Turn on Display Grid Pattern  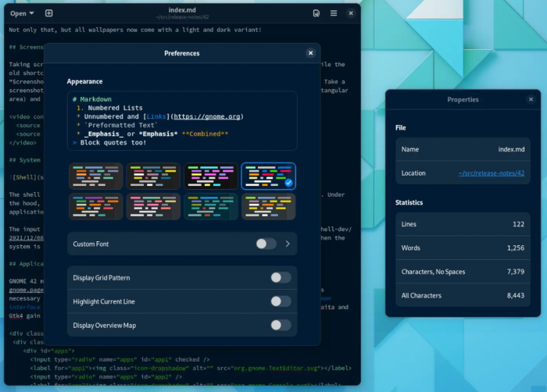pyautogui.click(x=281, y=277)
